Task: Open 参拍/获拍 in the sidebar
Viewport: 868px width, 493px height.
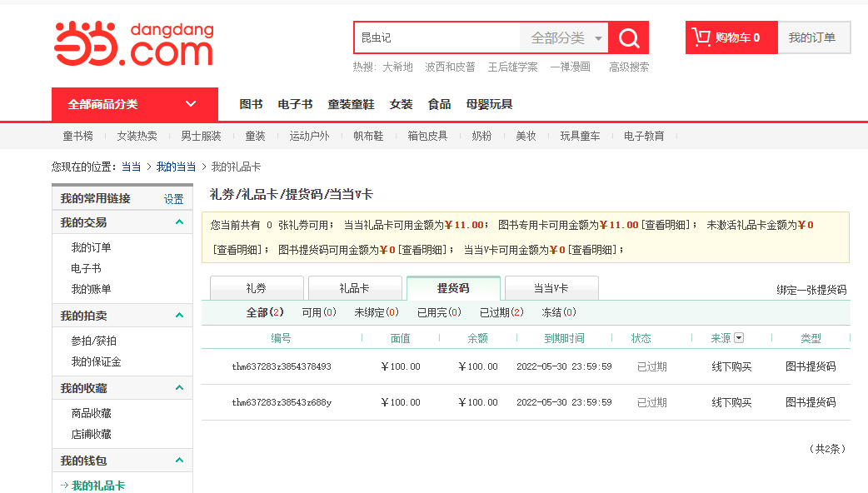Action: (93, 341)
